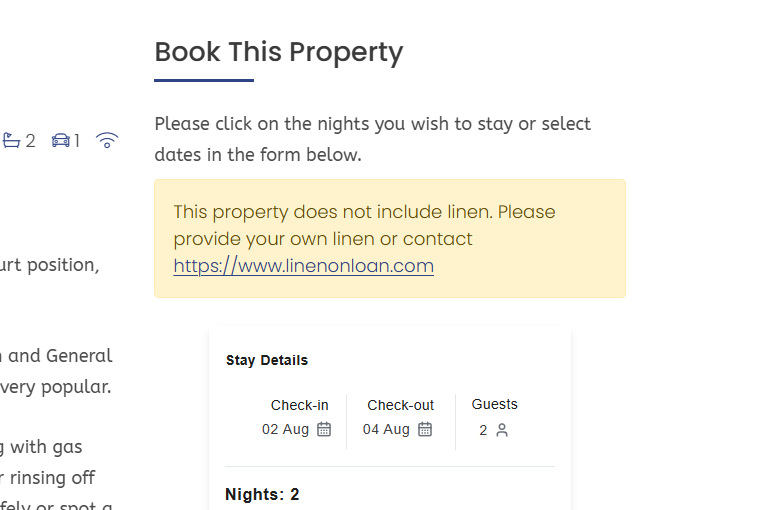Click the Book This Property heading

[x=278, y=52]
